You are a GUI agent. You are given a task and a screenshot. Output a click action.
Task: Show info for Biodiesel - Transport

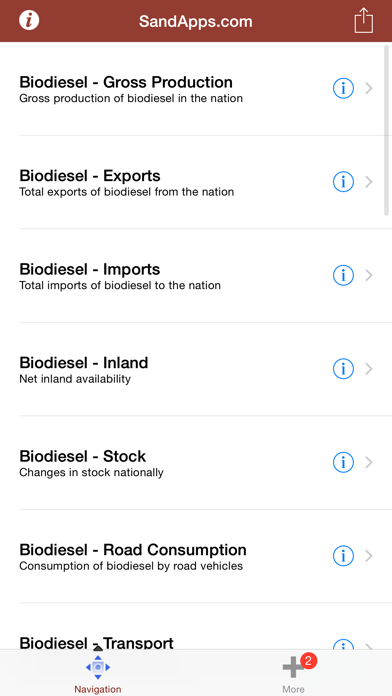(343, 645)
